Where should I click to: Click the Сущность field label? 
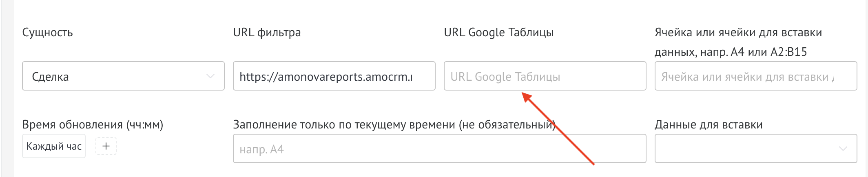click(47, 33)
